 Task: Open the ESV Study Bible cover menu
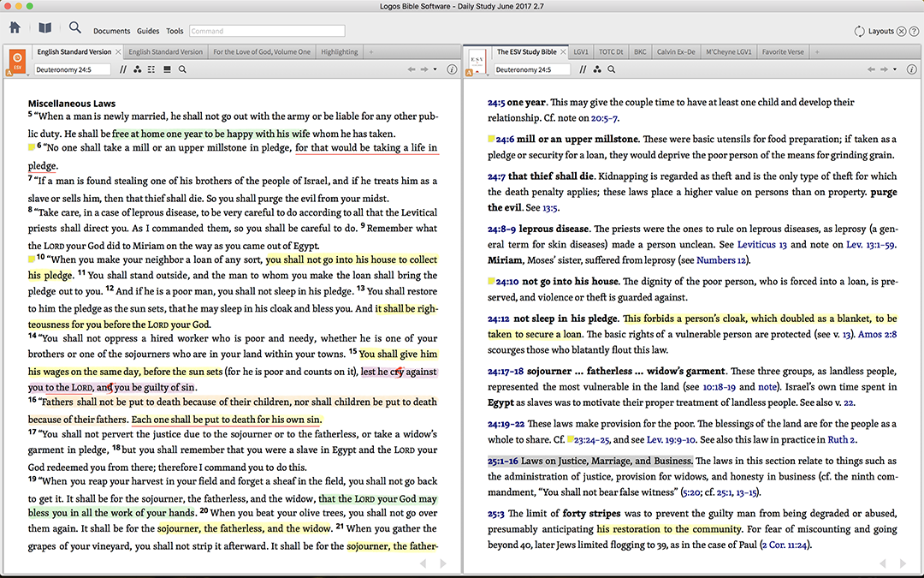pyautogui.click(x=477, y=62)
